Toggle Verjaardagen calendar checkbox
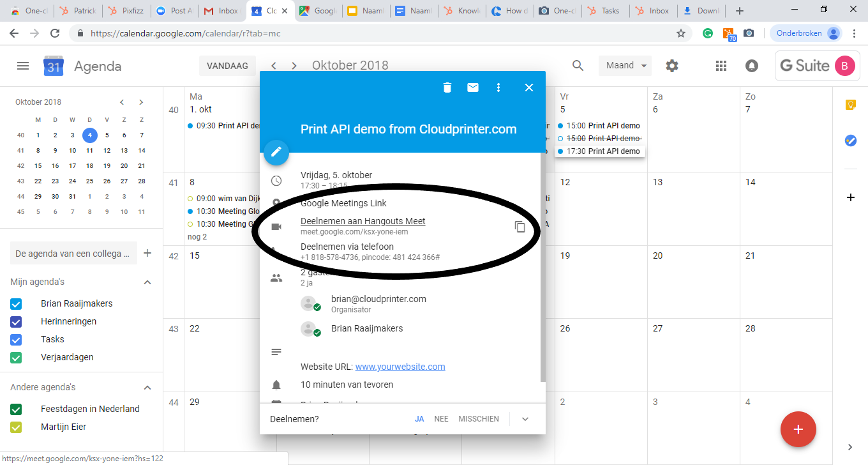 click(x=17, y=357)
